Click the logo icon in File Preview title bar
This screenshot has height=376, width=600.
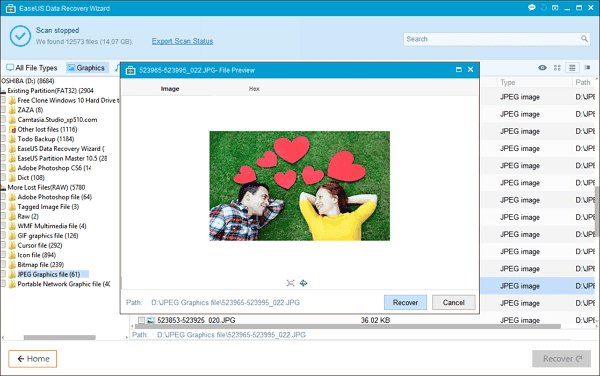(x=130, y=70)
